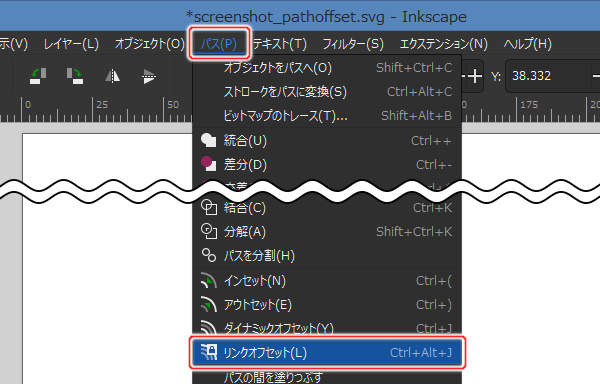The image size is (600, 384).
Task: Flip selection vertically
Action: pos(148,76)
